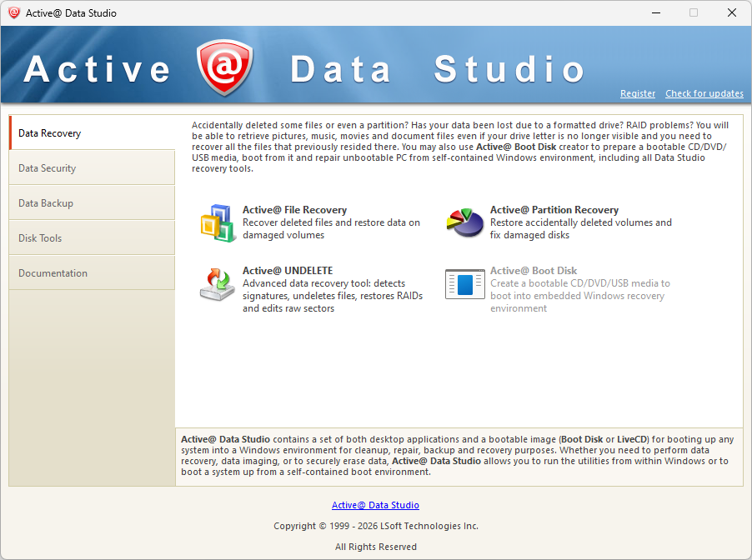The height and width of the screenshot is (560, 752).
Task: Minimize the Active@ Data Studio window
Action: [656, 13]
